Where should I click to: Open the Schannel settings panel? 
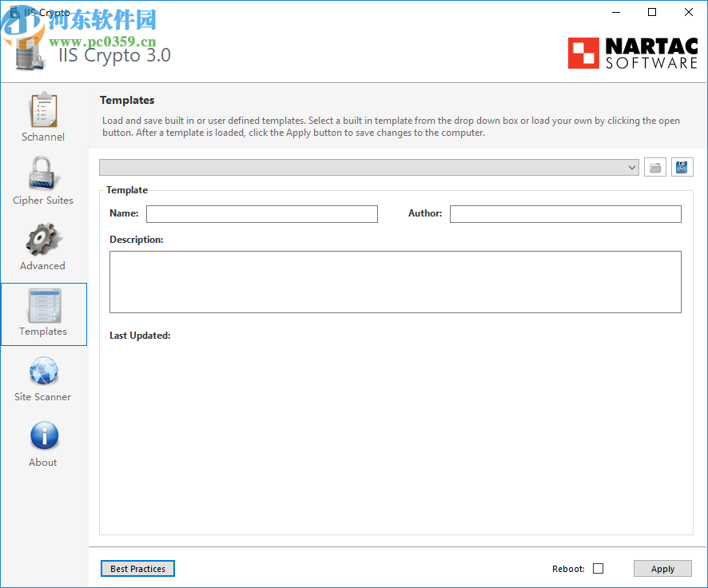pos(43,116)
